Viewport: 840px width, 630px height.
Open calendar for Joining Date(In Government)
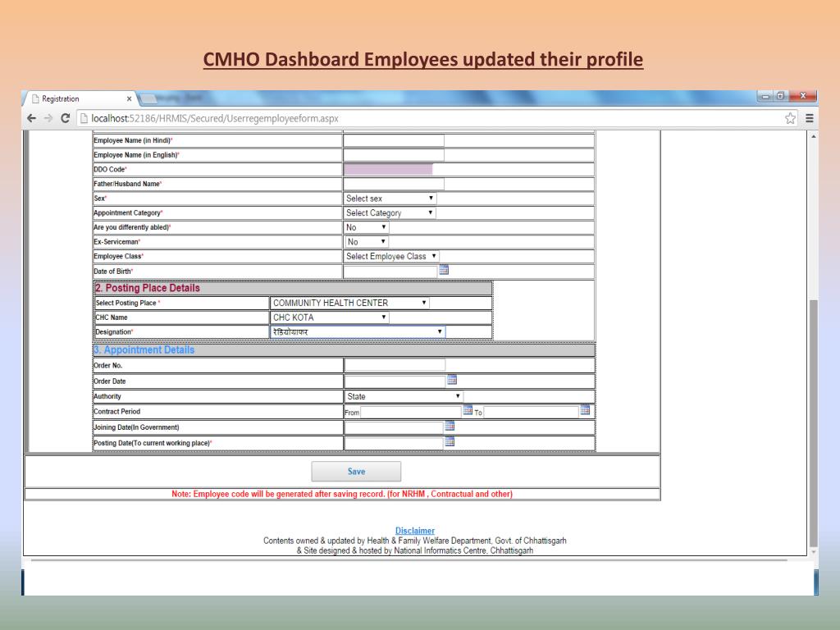450,426
